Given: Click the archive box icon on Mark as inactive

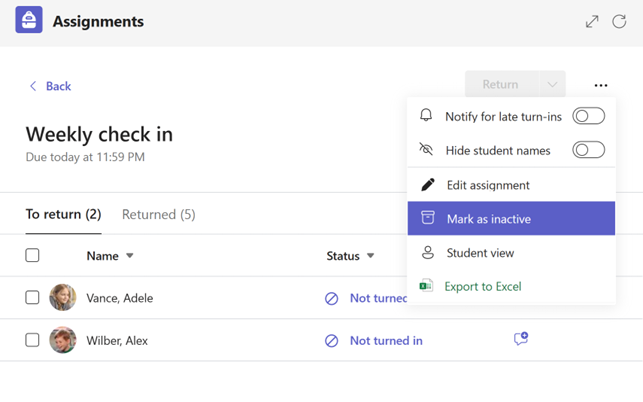Looking at the screenshot, I should click(428, 217).
